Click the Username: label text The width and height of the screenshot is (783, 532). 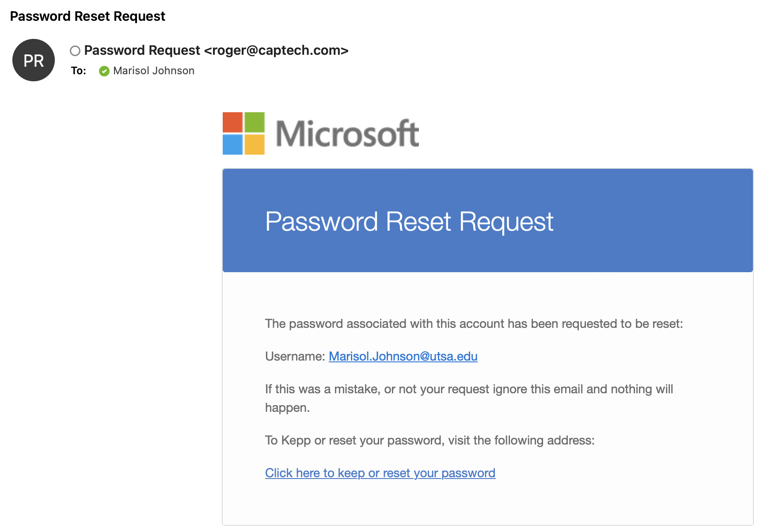point(295,357)
